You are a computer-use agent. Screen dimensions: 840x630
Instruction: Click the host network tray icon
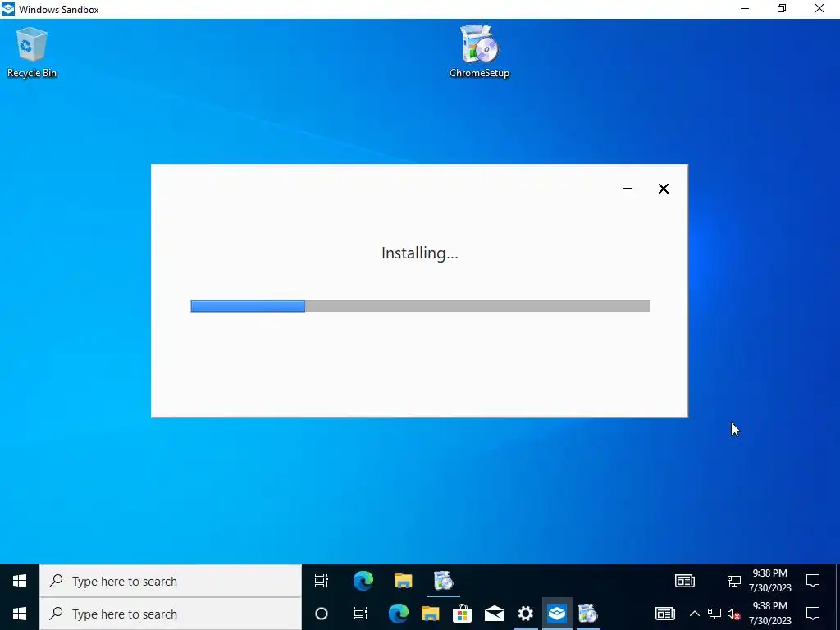(x=714, y=614)
